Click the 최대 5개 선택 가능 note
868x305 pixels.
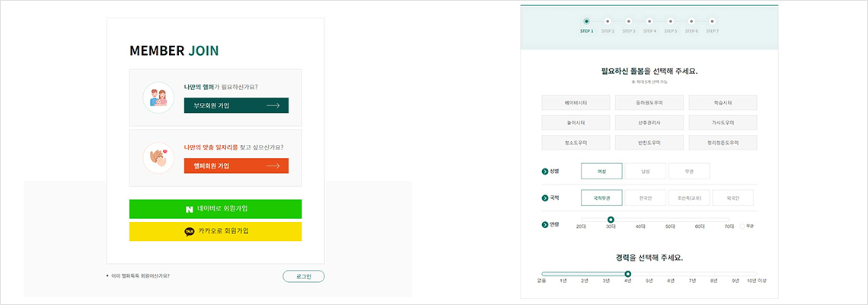point(651,82)
